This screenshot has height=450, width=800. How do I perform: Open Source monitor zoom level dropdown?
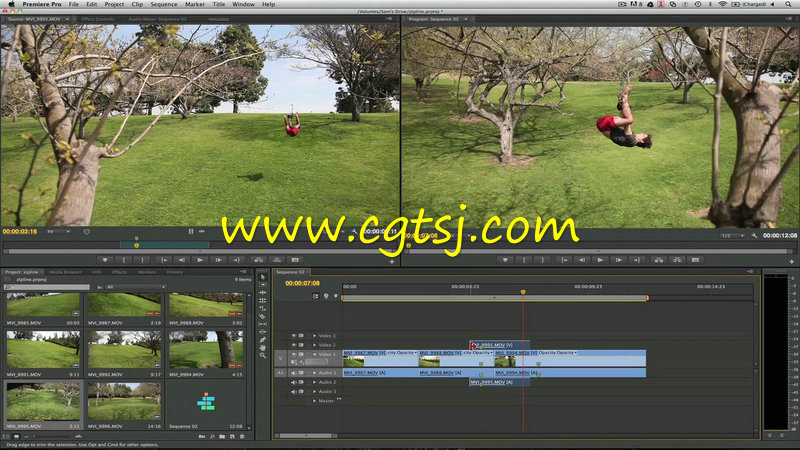click(58, 232)
